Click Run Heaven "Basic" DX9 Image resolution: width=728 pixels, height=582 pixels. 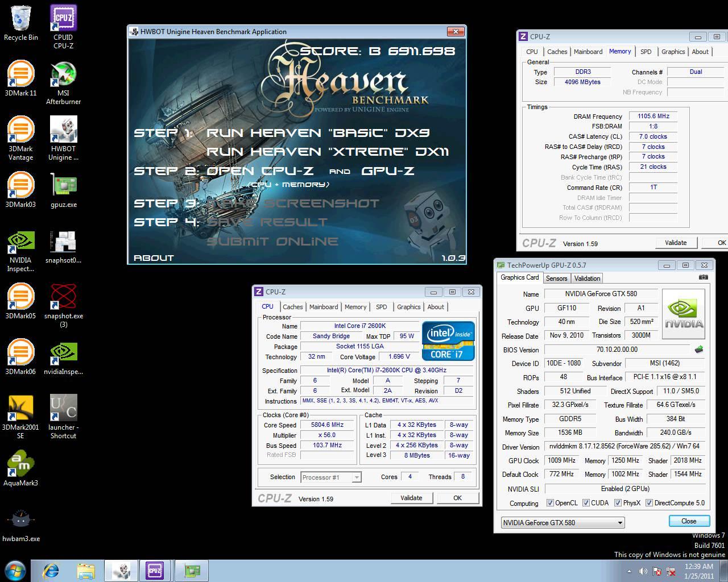[317, 132]
